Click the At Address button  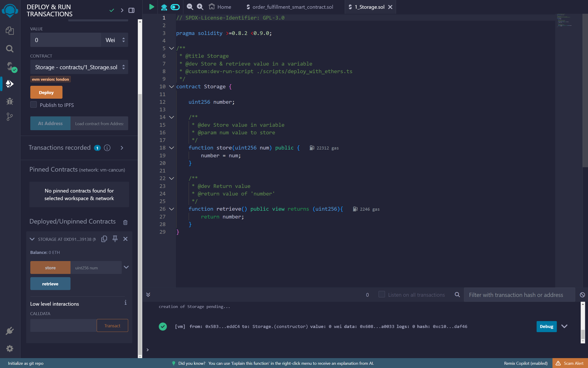pyautogui.click(x=50, y=124)
